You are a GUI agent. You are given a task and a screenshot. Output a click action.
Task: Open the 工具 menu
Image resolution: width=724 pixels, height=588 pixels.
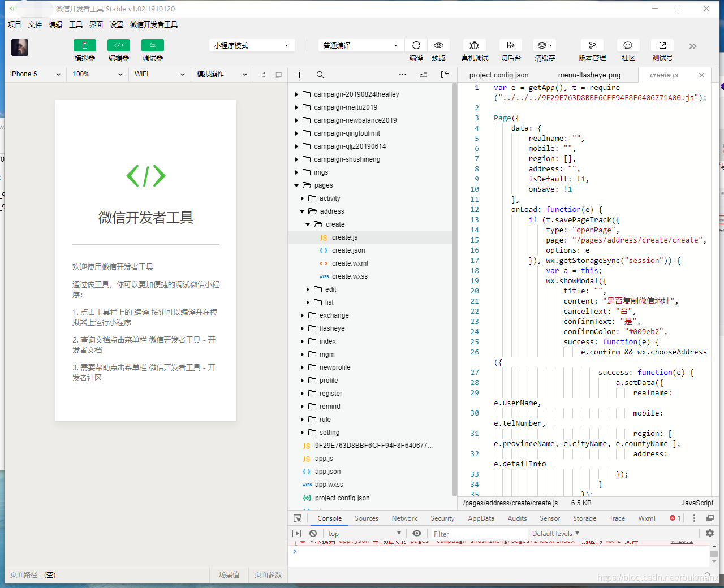[76, 24]
